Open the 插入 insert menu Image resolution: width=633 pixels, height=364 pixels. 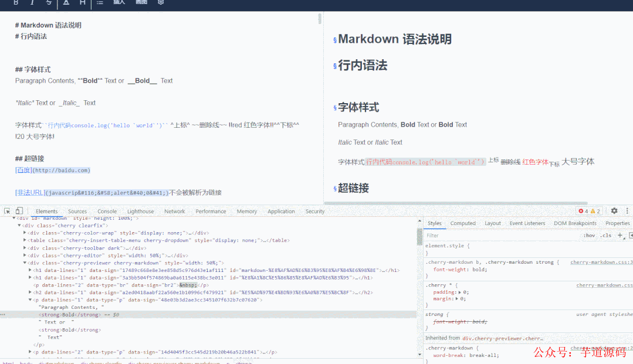tap(119, 2)
